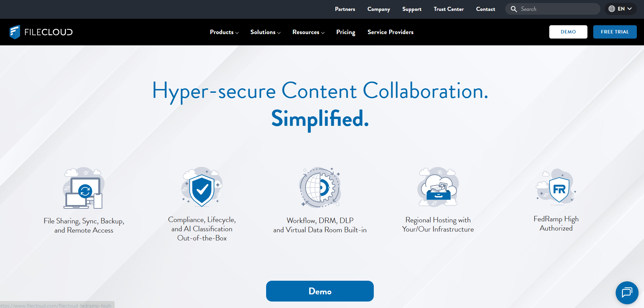644x308 pixels.
Task: Click the workflow globe gear icon
Action: (320, 187)
